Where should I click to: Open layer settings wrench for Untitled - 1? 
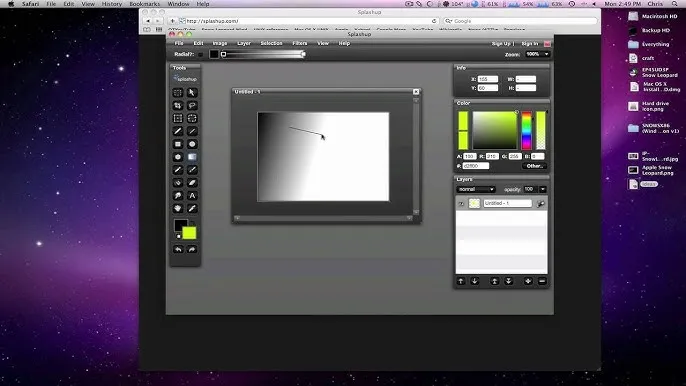541,204
